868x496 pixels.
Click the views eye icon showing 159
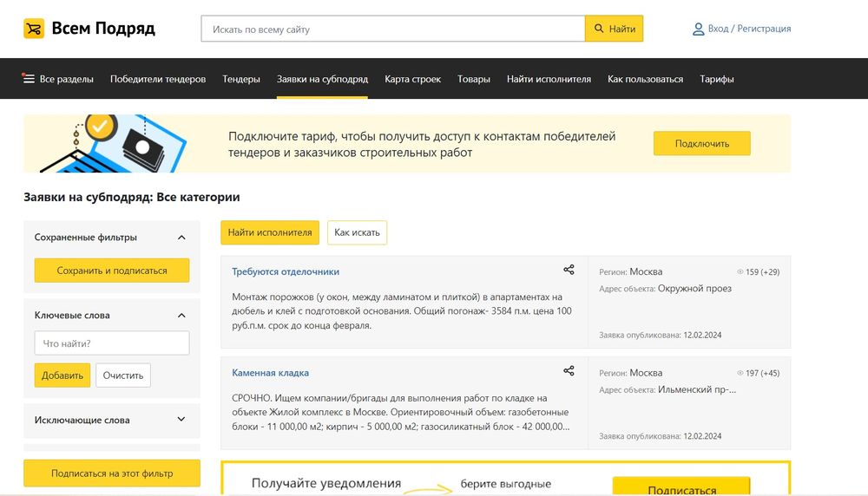pos(740,272)
